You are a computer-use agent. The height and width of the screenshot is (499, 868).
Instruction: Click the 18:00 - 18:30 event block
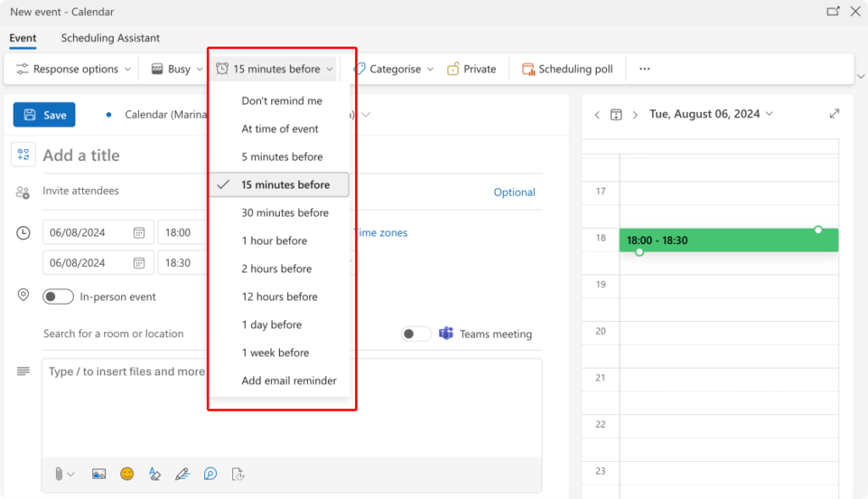[728, 241]
